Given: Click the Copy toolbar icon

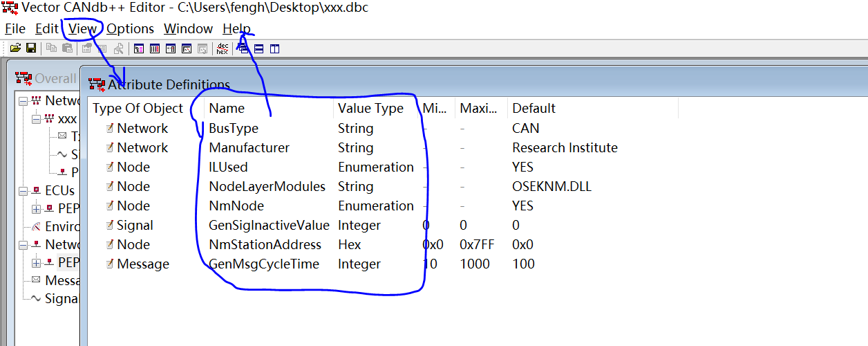Looking at the screenshot, I should pyautogui.click(x=51, y=48).
